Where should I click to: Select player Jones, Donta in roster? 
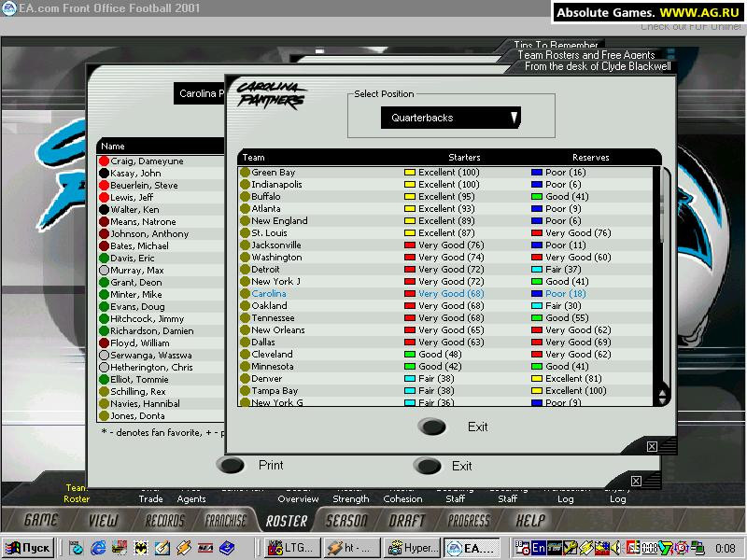(137, 415)
